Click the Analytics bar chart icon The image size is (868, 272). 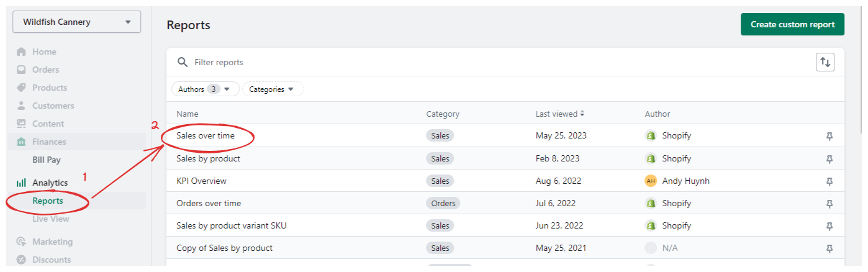coord(22,183)
